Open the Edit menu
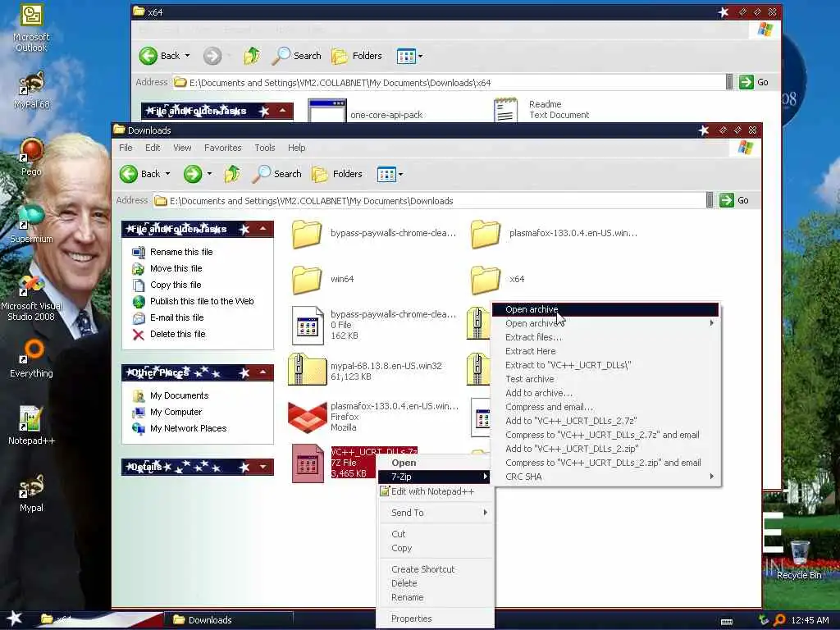 click(x=153, y=148)
